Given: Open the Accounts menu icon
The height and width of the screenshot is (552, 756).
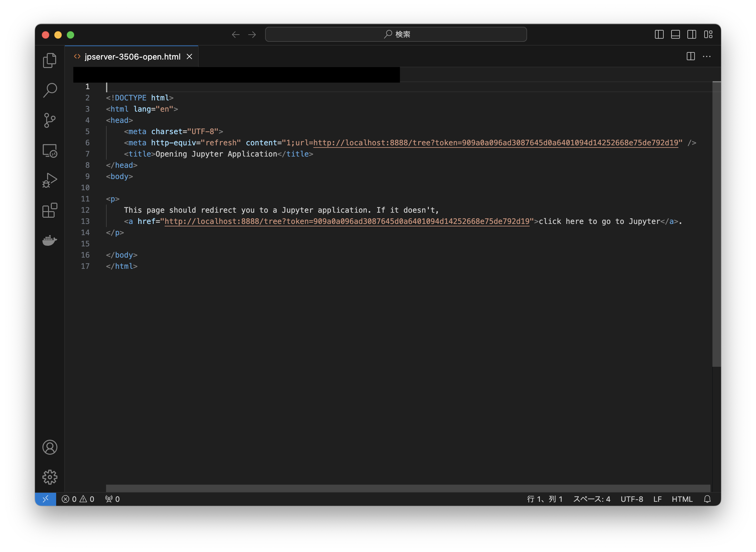Looking at the screenshot, I should 50,447.
